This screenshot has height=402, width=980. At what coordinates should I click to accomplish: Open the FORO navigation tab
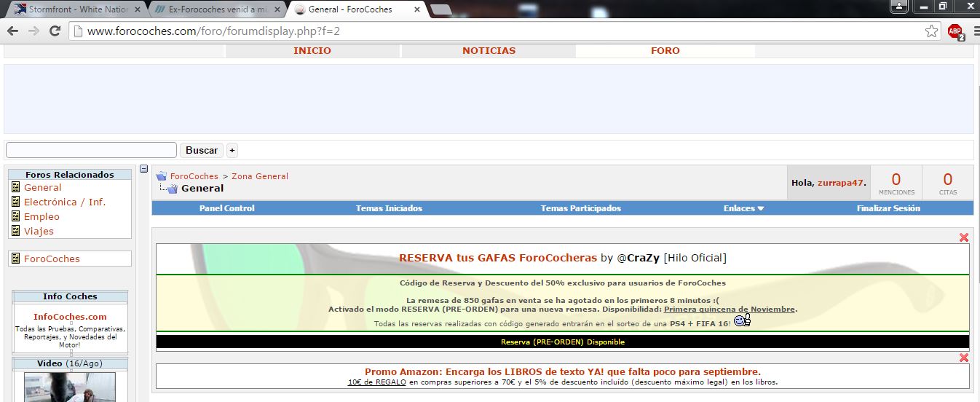point(665,51)
